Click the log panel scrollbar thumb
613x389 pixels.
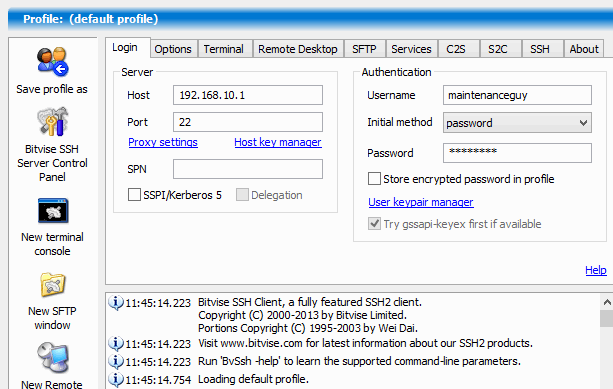[x=607, y=318]
